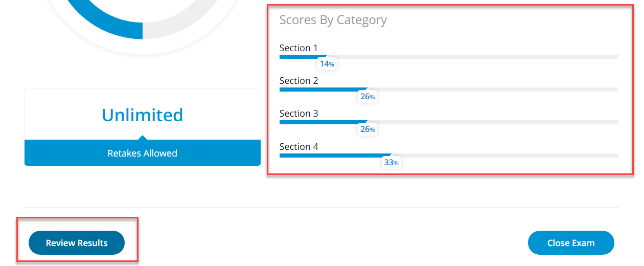644x266 pixels.
Task: Click the Unlimited retakes text
Action: click(x=143, y=115)
